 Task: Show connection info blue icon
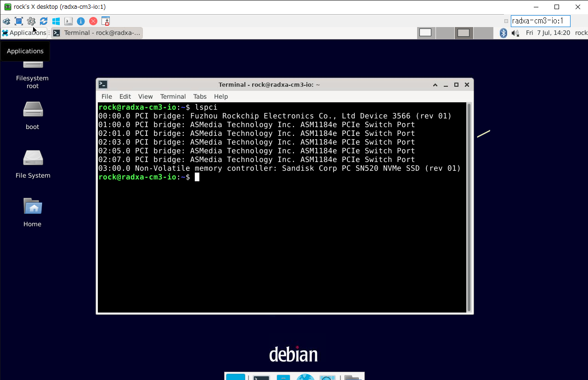[x=81, y=21]
